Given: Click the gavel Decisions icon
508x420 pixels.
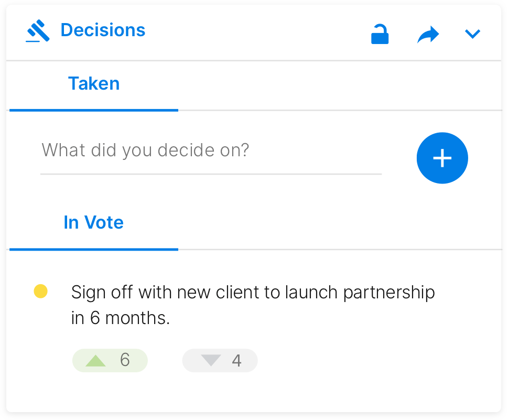Looking at the screenshot, I should click(x=38, y=31).
